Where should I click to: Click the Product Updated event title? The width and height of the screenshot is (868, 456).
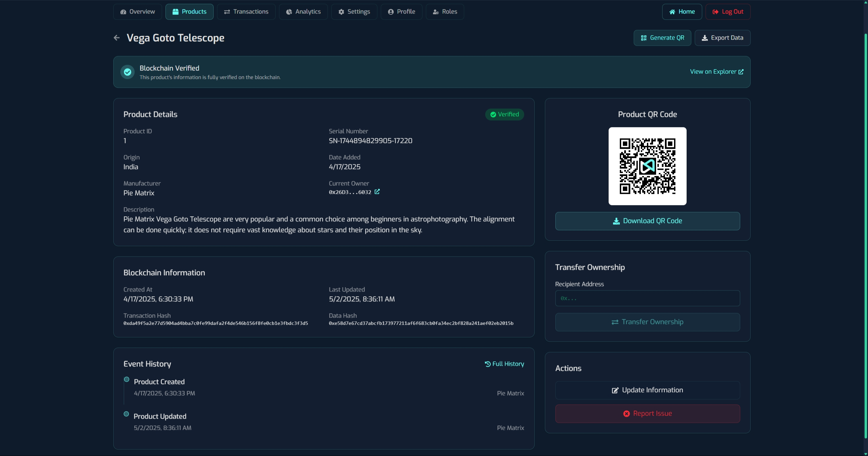click(160, 416)
